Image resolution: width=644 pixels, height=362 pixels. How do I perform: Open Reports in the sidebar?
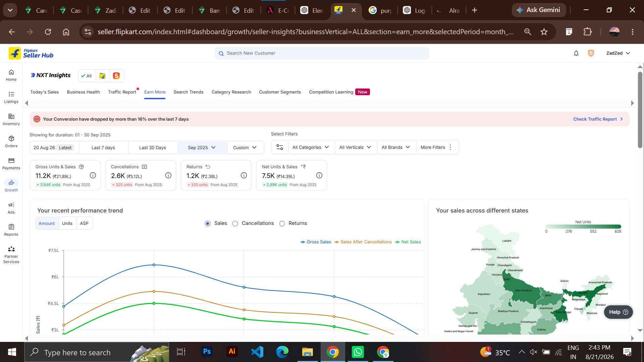[x=11, y=230]
